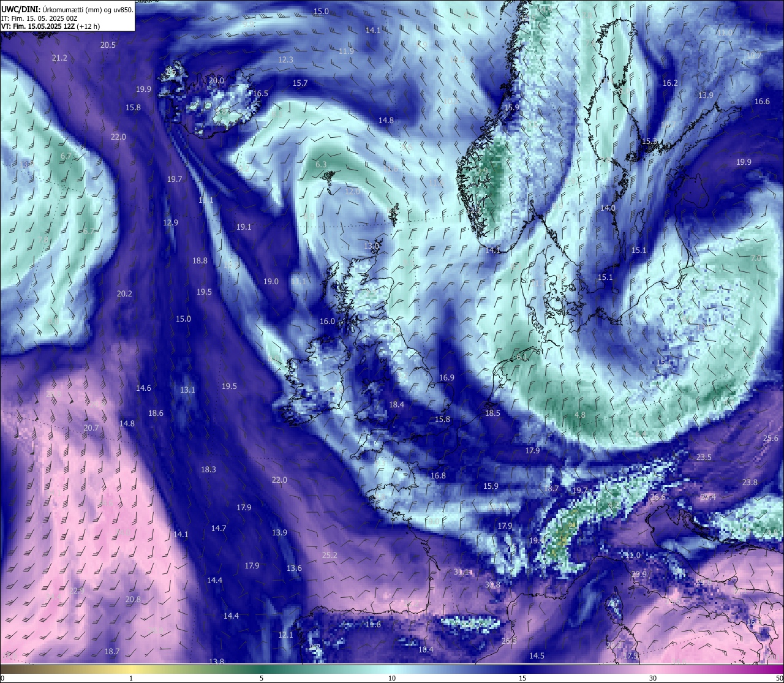Click the colour scale tick label 1
Screen dimensions: 784x683
tap(131, 678)
